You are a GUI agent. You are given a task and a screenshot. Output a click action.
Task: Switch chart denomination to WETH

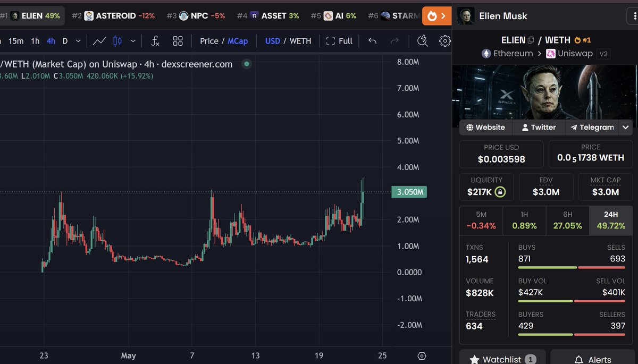click(300, 41)
